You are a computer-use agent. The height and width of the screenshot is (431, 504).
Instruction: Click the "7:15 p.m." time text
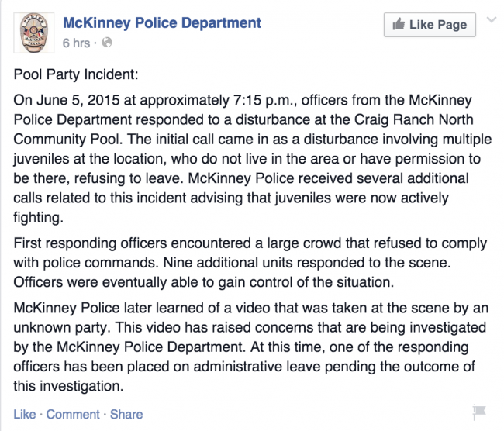coord(266,101)
